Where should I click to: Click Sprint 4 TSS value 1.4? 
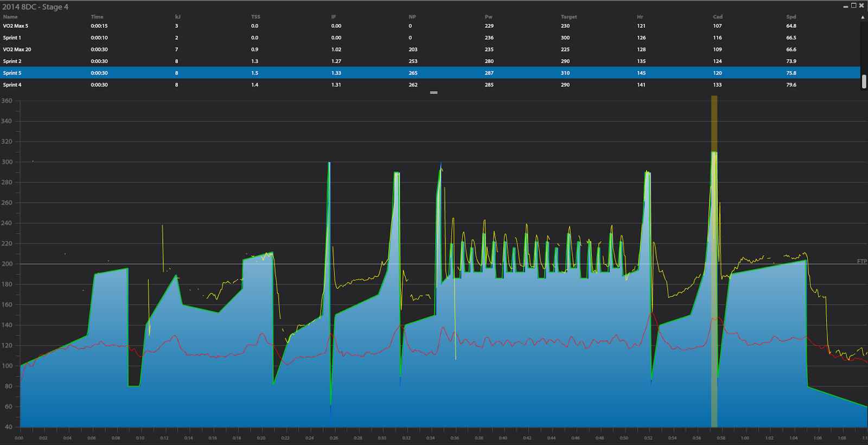pyautogui.click(x=254, y=85)
